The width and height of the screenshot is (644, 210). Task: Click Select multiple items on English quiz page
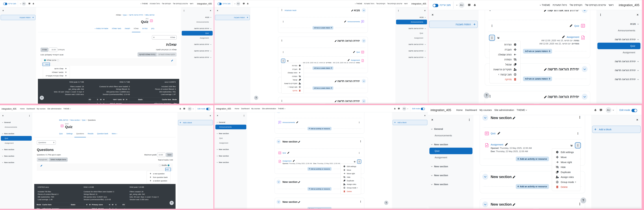tap(58, 159)
